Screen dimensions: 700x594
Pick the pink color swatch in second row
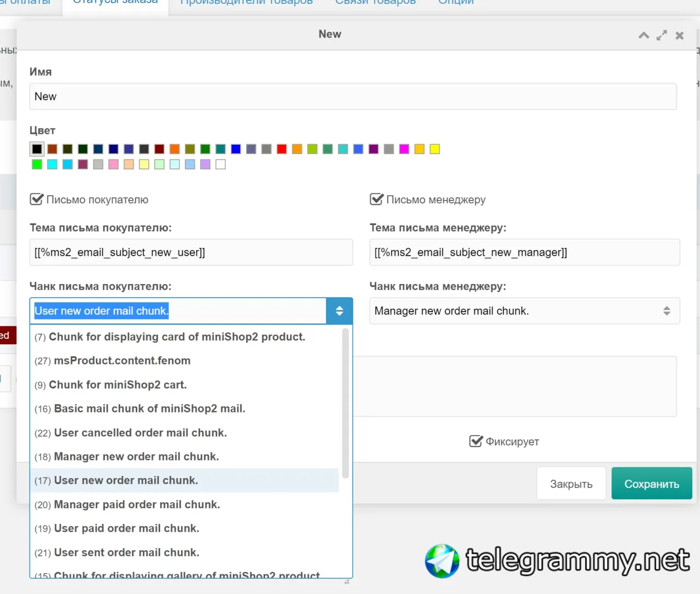(x=113, y=164)
